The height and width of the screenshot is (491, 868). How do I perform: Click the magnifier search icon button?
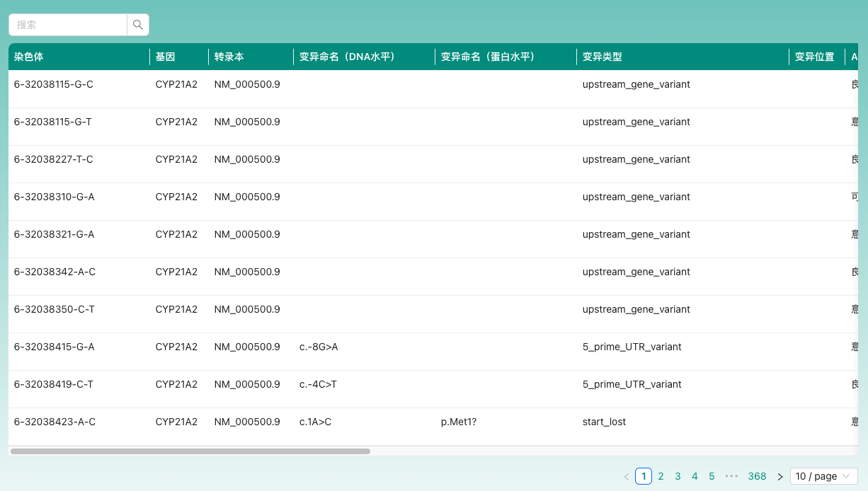[x=138, y=25]
